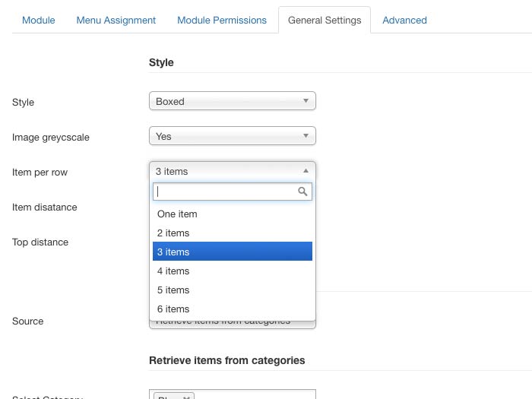This screenshot has height=399, width=532.
Task: Choose 'One item' from the list
Action: point(177,214)
